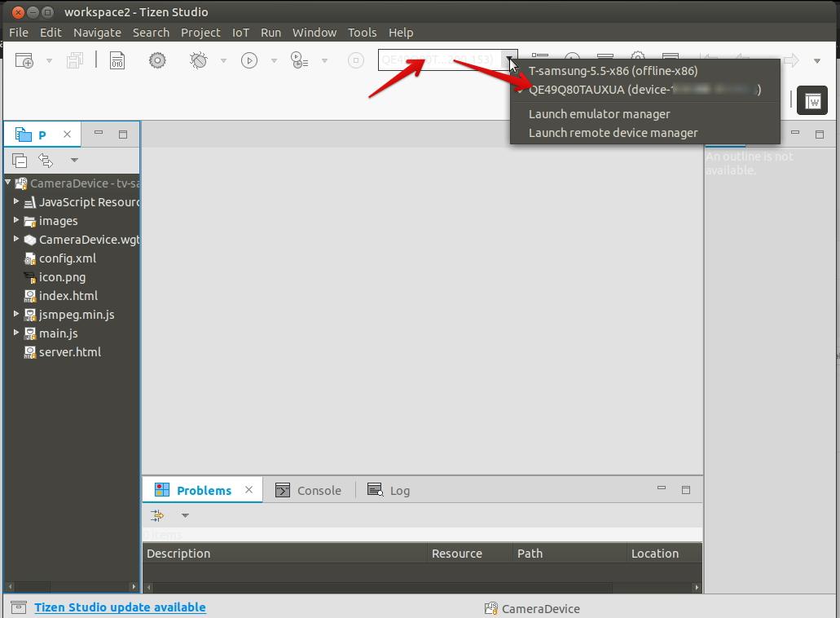
Task: Open the external tools dropdown arrow
Action: pyautogui.click(x=324, y=60)
